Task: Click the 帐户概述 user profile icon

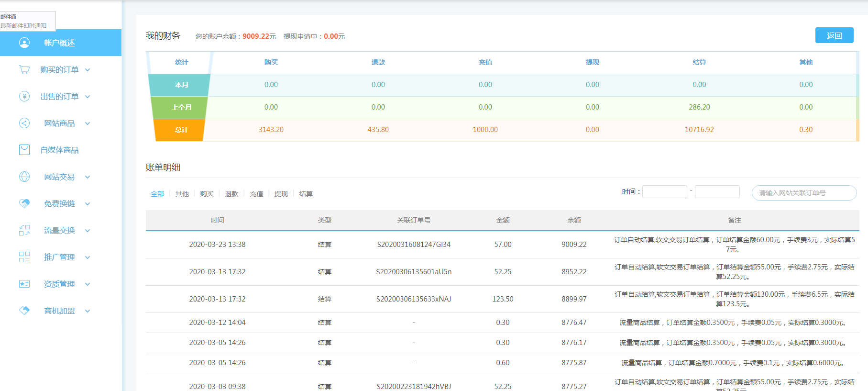Action: (x=24, y=43)
